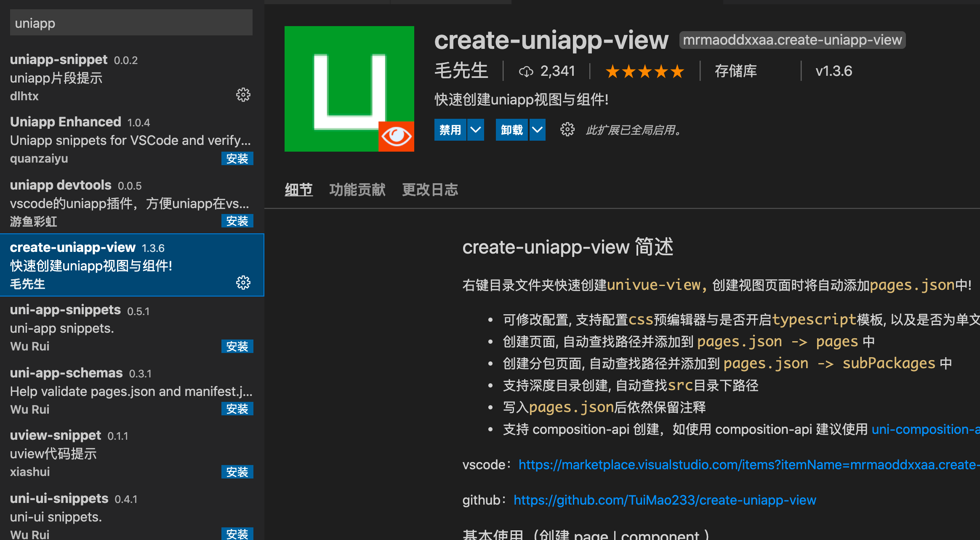
Task: Install the uni-app-schemas extension
Action: click(x=237, y=409)
